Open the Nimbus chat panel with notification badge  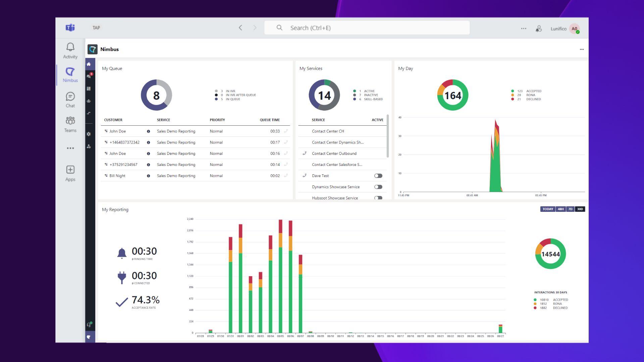[x=89, y=76]
